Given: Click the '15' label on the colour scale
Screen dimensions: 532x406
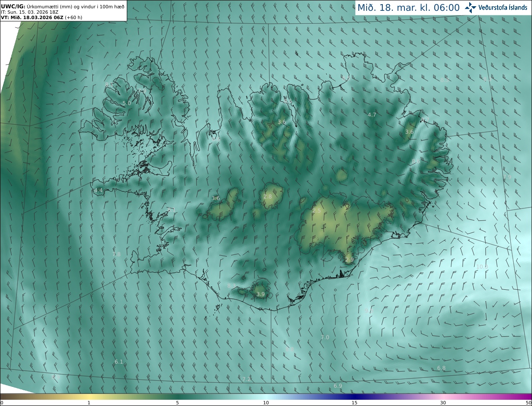Looking at the screenshot, I should [x=355, y=403].
